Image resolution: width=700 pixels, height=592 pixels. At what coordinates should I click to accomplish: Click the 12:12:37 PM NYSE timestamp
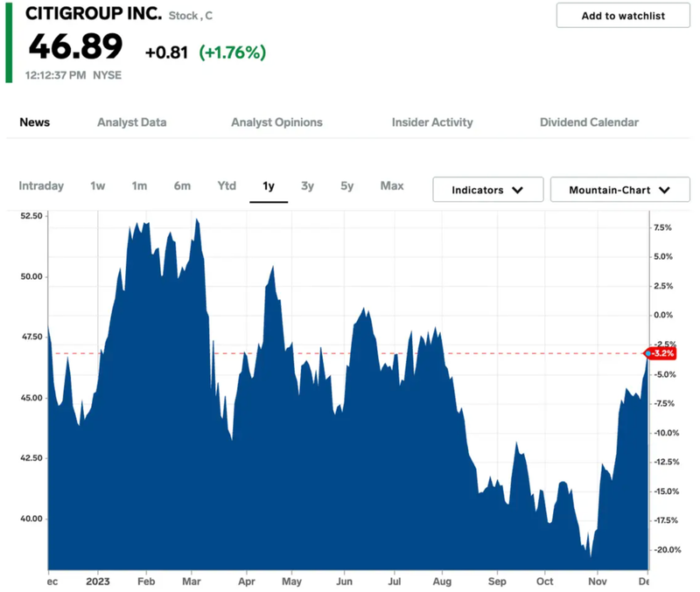pyautogui.click(x=73, y=75)
